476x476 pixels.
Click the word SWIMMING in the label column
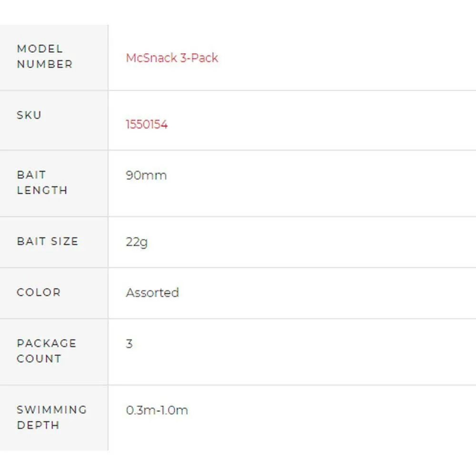[x=52, y=410]
